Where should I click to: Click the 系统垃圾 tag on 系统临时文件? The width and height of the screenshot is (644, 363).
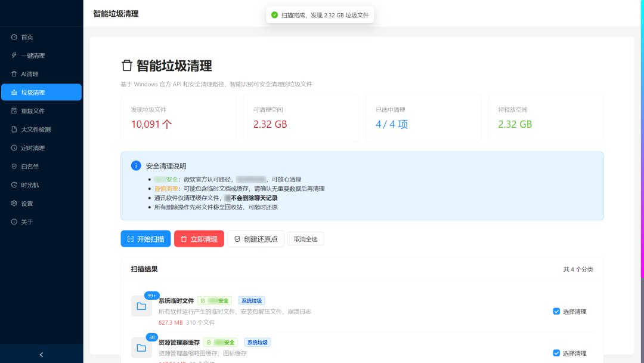(x=252, y=301)
